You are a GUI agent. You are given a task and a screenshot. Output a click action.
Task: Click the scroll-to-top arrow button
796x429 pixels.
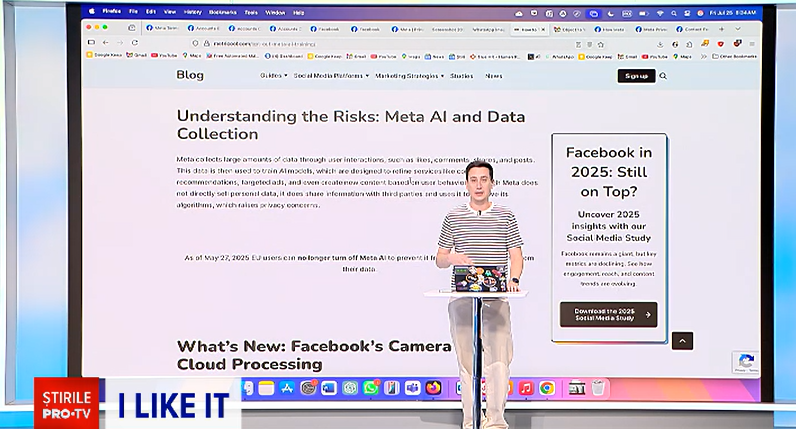[x=683, y=340]
